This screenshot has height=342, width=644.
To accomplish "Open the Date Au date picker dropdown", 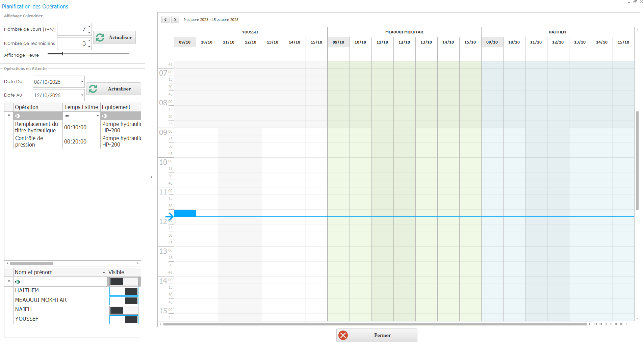I will click(82, 95).
